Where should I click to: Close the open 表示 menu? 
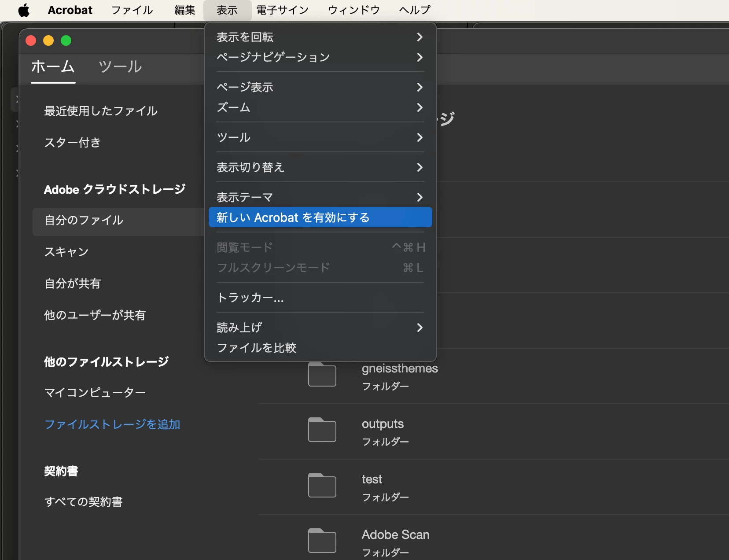pos(227,10)
